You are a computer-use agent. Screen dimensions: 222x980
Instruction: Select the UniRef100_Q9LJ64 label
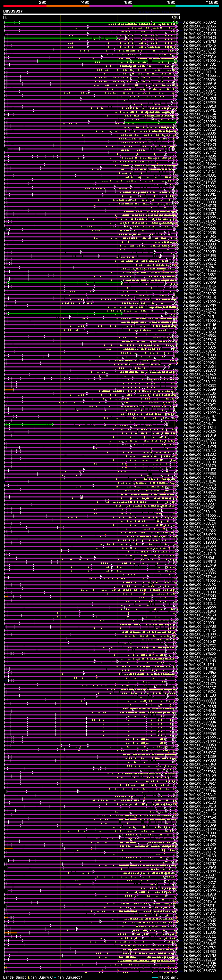tap(199, 114)
